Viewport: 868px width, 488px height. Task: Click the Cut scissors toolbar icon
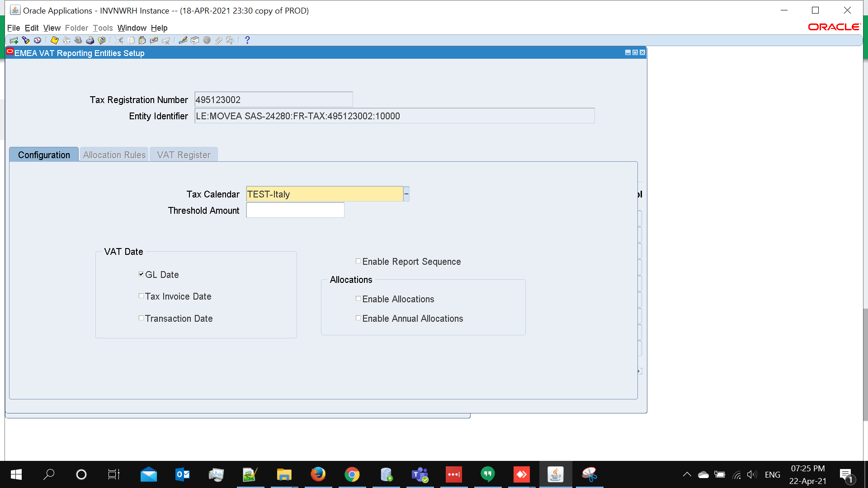tap(119, 40)
